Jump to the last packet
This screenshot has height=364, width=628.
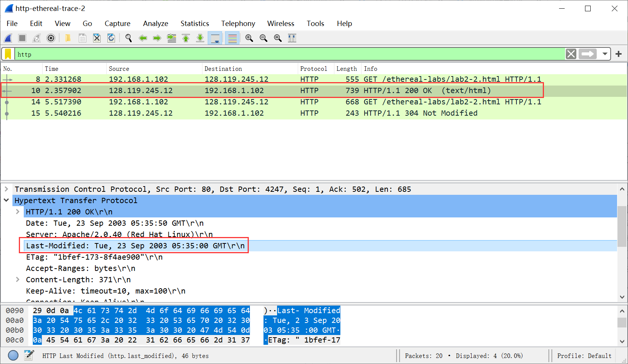pos(200,38)
